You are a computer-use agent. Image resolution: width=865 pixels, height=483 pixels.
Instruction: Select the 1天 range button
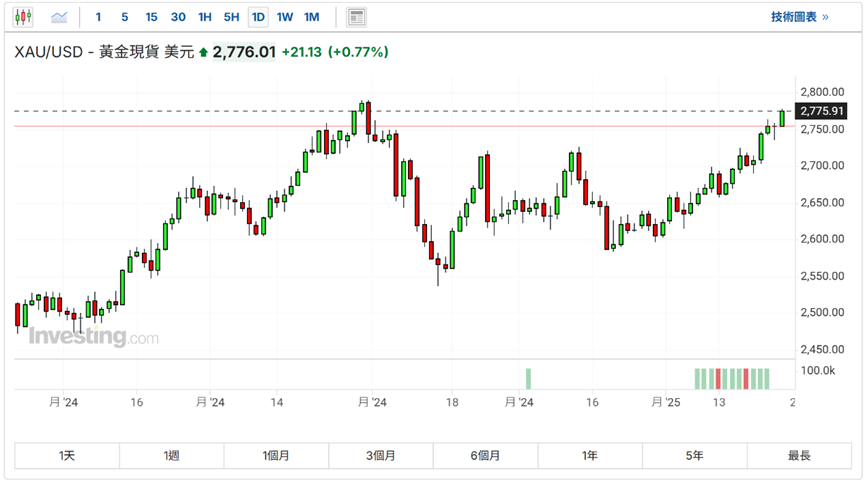(x=67, y=455)
